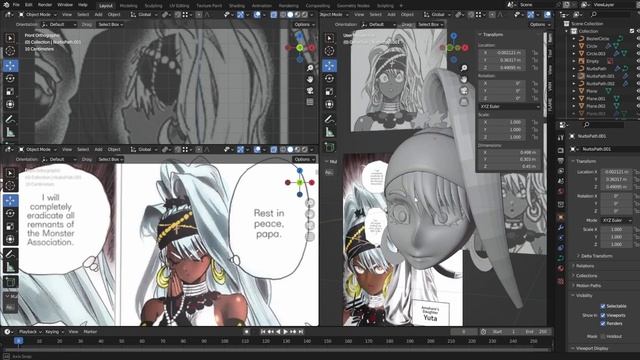
Task: Open the Modifiers wrench properties tab
Action: click(x=561, y=227)
